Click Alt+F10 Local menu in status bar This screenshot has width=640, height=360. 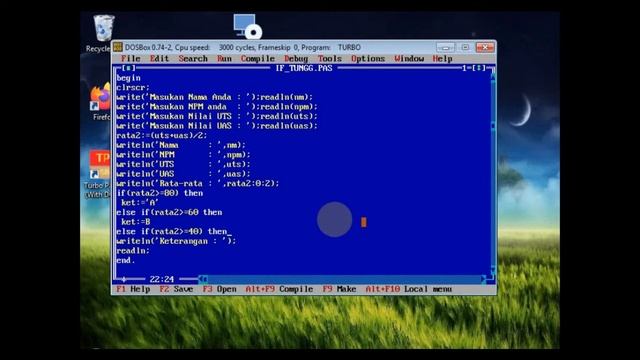409,289
